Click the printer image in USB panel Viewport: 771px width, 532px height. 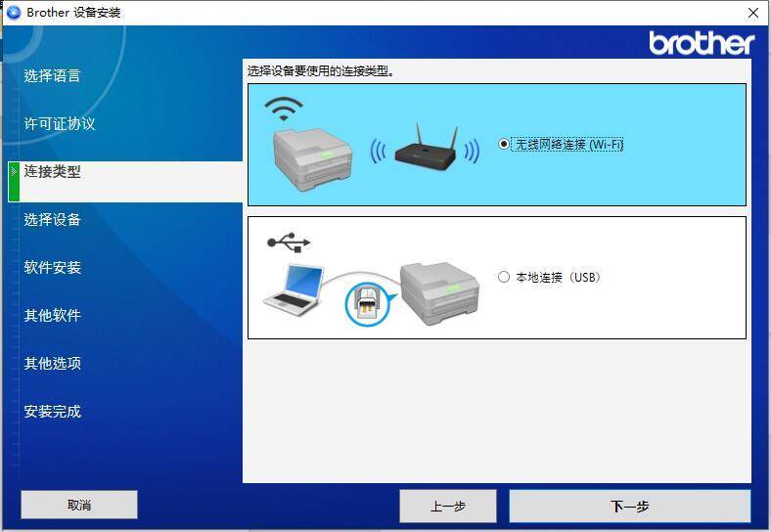tap(439, 293)
